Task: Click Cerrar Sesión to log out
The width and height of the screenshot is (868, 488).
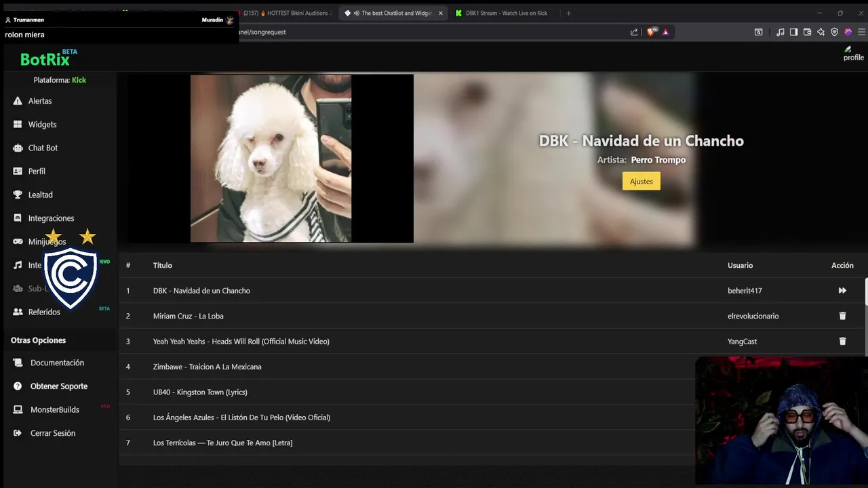Action: pos(53,433)
